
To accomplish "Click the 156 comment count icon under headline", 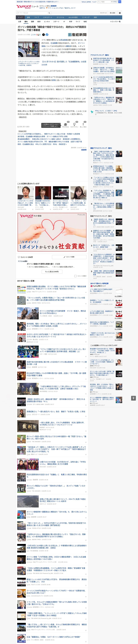I will coord(34,35).
